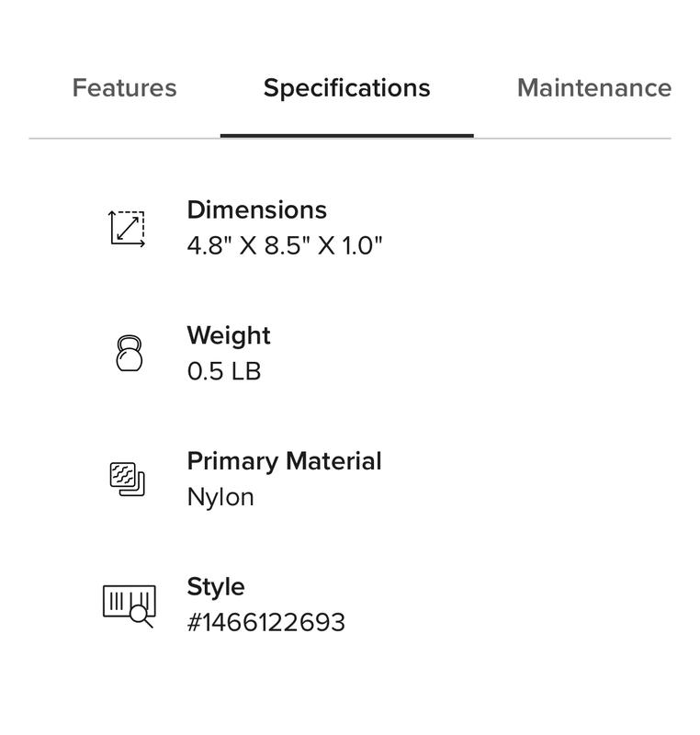
Task: Click the handle of the kettlebell icon
Action: 129,340
